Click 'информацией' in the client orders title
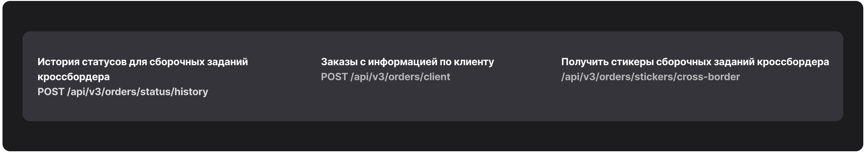This screenshot has height=155, width=868. pyautogui.click(x=402, y=62)
